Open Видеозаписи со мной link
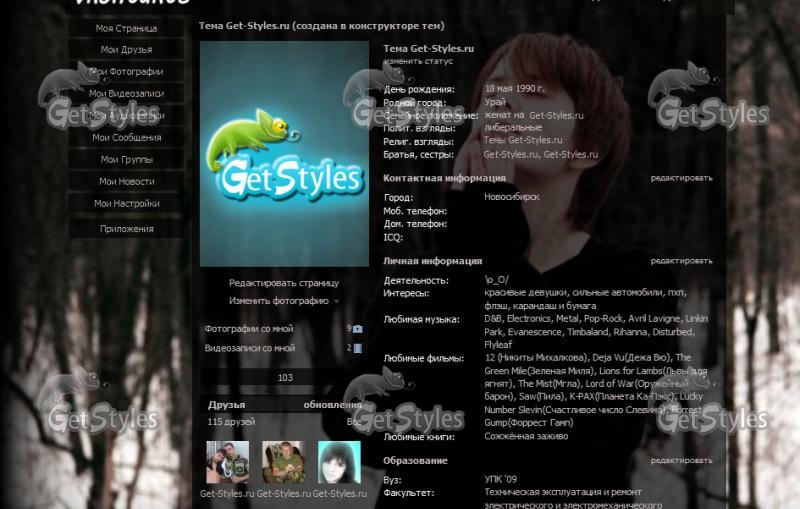Image resolution: width=800 pixels, height=509 pixels. pyautogui.click(x=249, y=348)
